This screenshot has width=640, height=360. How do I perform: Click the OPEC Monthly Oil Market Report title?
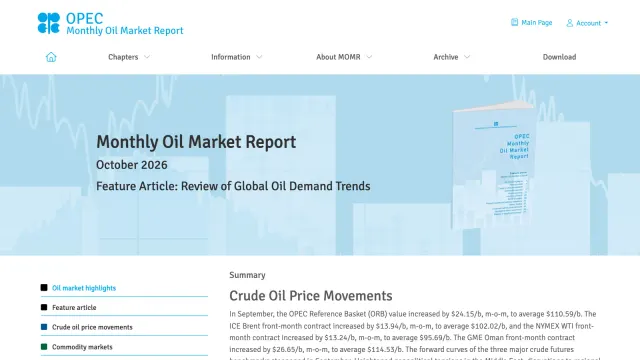[x=124, y=24]
